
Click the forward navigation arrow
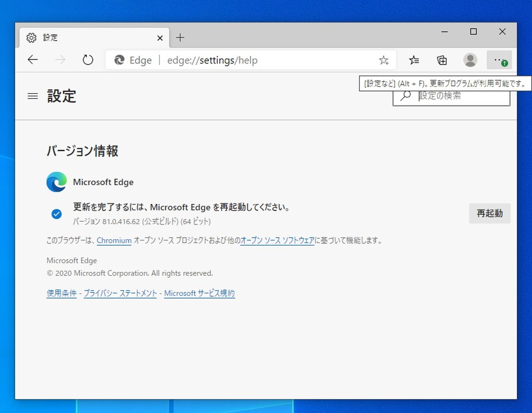(x=60, y=60)
